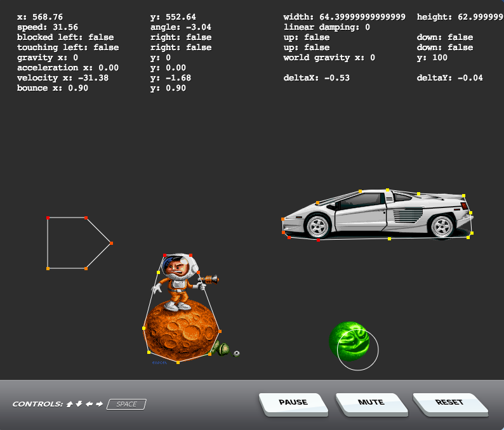Click the 'width: 64.39999999999999' text
This screenshot has height=430, width=504.
tap(345, 17)
